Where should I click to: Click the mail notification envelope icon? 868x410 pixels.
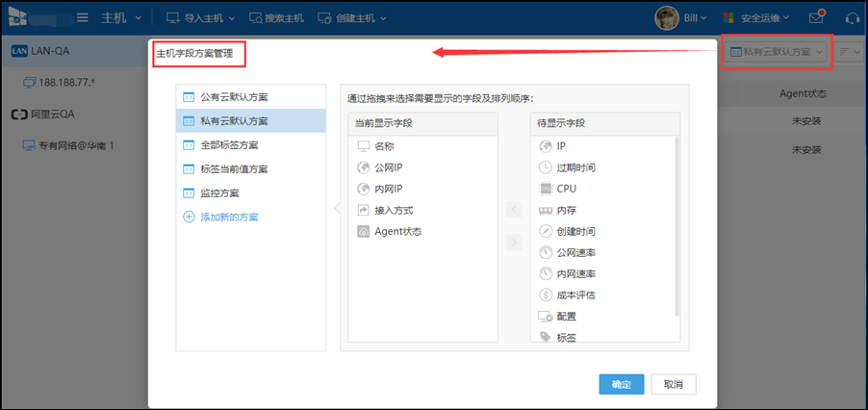(817, 17)
